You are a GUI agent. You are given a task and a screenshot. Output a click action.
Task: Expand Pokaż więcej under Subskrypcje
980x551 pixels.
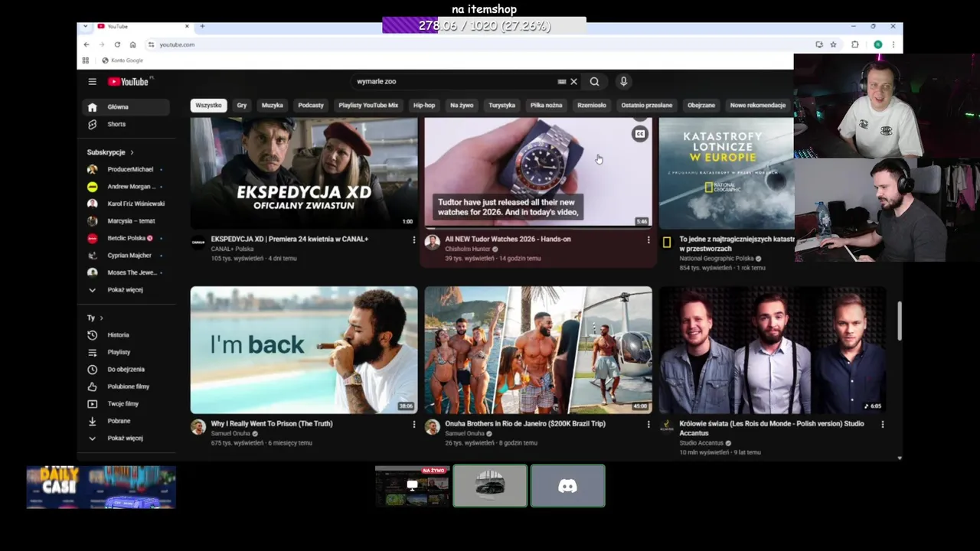(126, 290)
